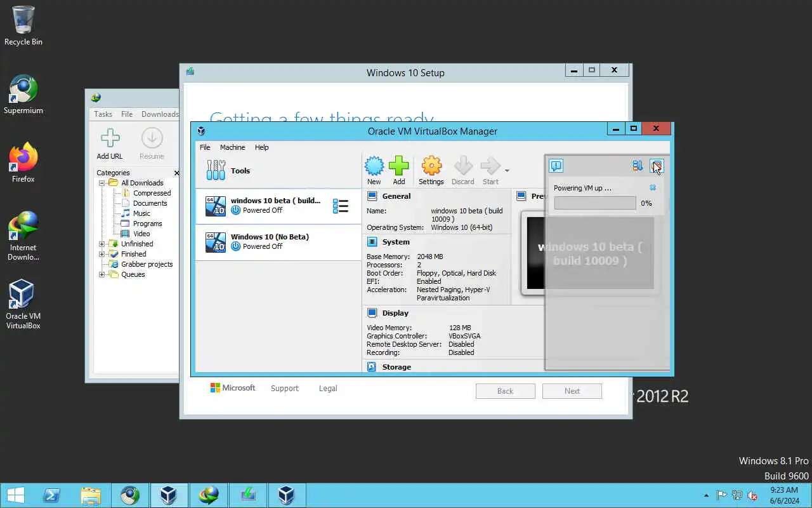Click the Display section header
This screenshot has height=508, width=812.
[x=395, y=313]
